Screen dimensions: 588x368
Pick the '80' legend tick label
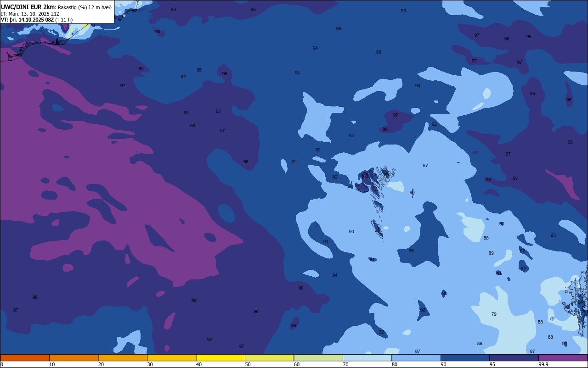click(x=394, y=364)
